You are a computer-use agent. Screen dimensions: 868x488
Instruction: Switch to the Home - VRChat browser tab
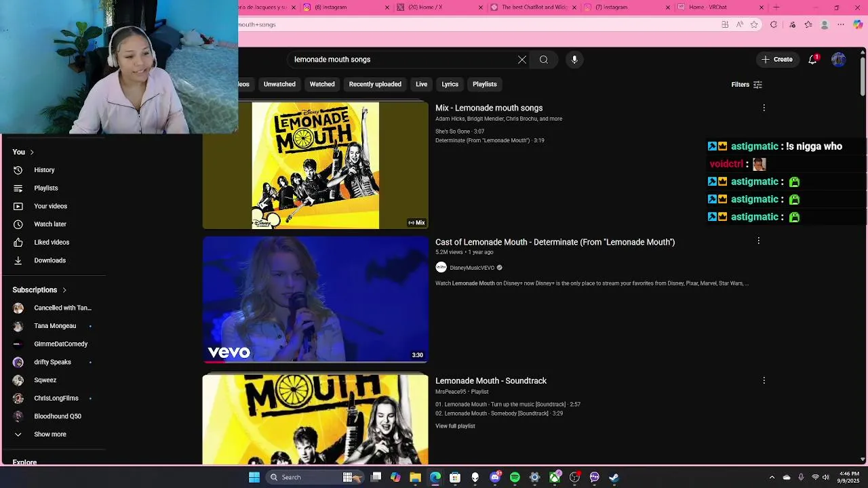click(721, 7)
